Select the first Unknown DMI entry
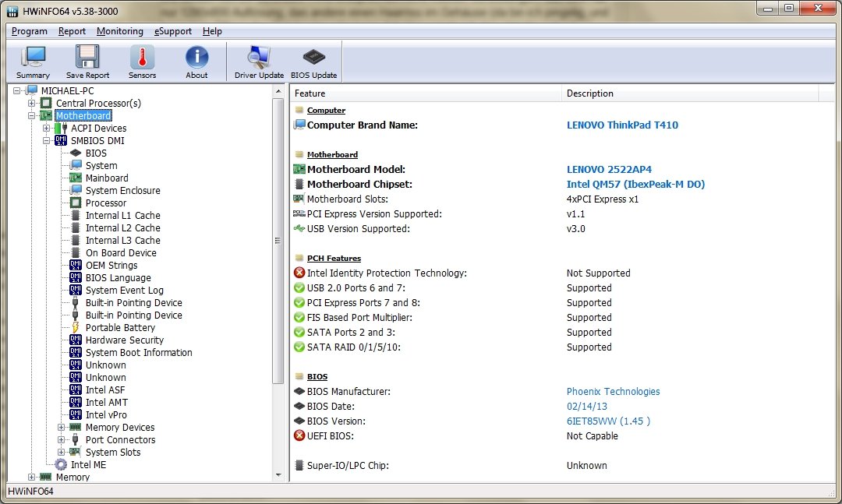The width and height of the screenshot is (842, 504). click(x=105, y=365)
